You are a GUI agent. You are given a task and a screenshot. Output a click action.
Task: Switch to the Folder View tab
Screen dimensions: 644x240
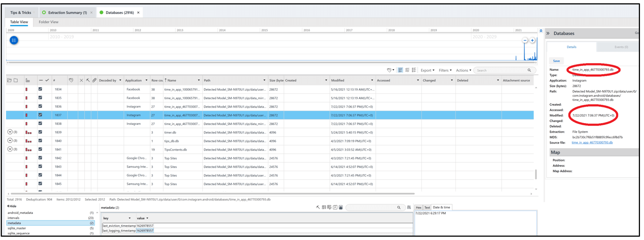pos(48,22)
